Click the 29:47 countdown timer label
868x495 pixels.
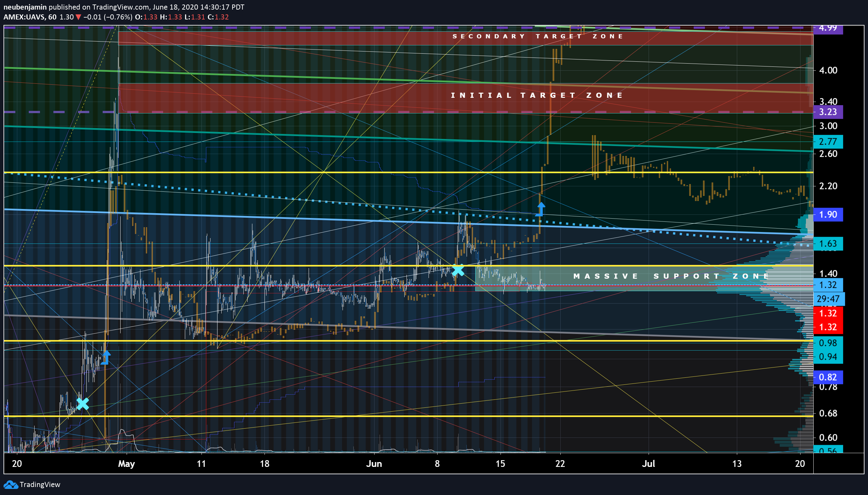[828, 299]
